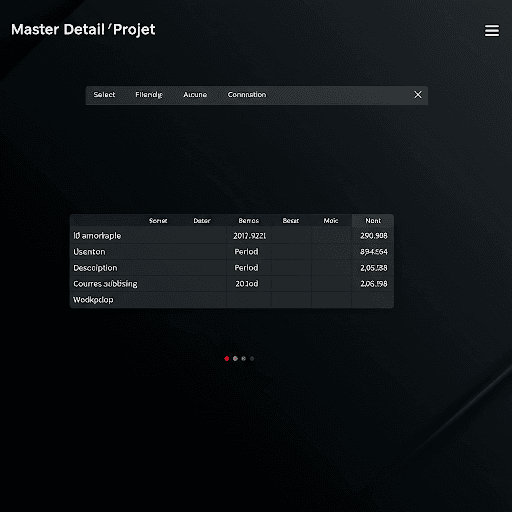The image size is (512, 512).
Task: Select the 'Wodkpdop' row
Action: coord(232,300)
